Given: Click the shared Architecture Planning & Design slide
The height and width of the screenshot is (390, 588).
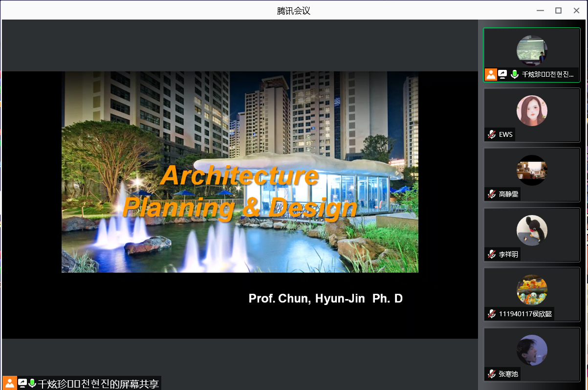Looking at the screenshot, I should (240, 172).
